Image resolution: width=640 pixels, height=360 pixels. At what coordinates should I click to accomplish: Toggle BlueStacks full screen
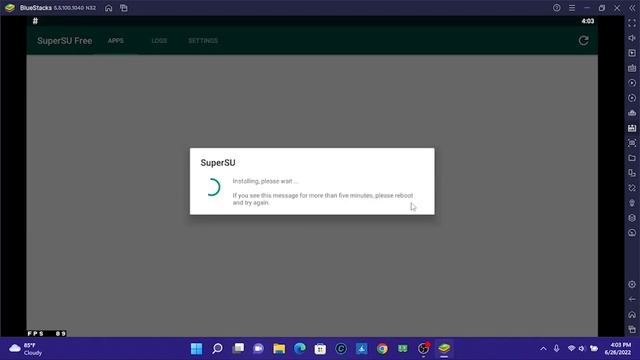[632, 23]
